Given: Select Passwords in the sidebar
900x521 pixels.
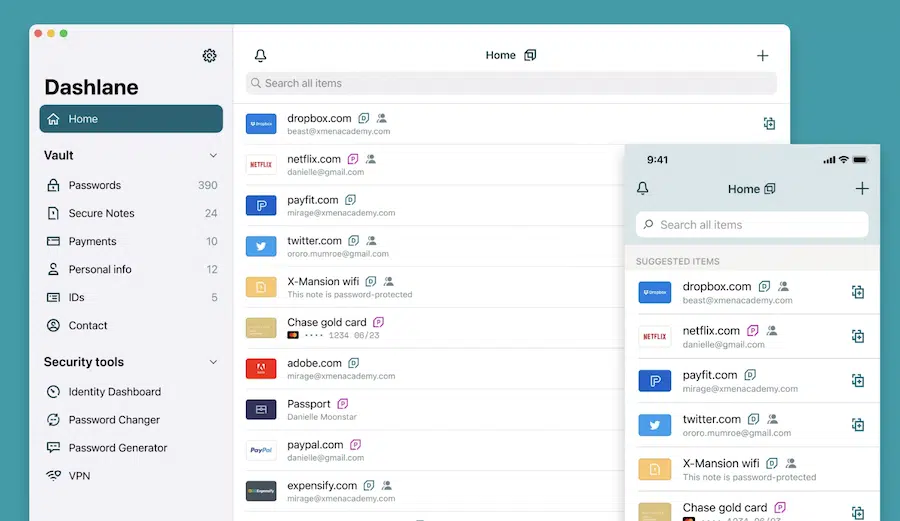Looking at the screenshot, I should click(x=95, y=185).
